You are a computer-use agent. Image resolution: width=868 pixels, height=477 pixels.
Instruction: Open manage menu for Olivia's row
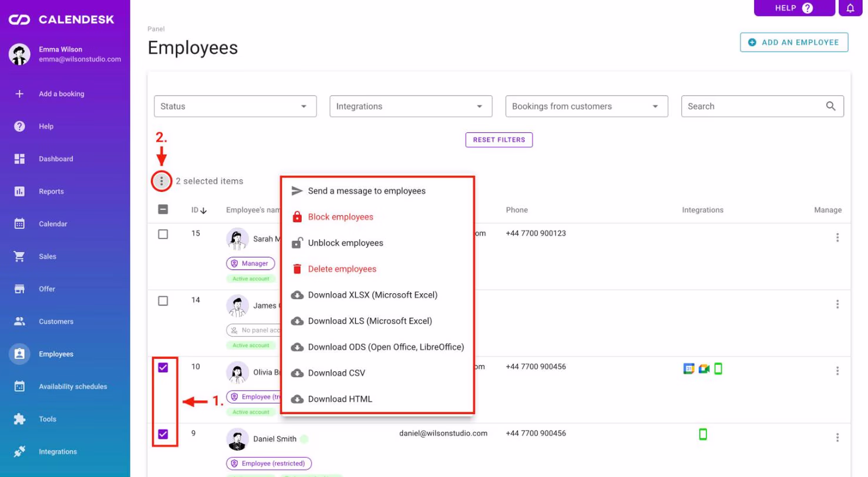[837, 371]
